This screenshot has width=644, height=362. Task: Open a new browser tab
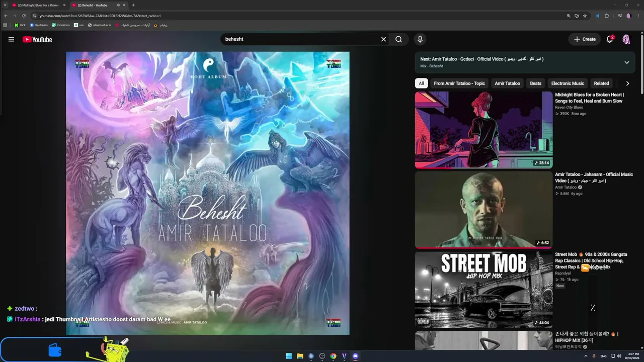[x=133, y=5]
